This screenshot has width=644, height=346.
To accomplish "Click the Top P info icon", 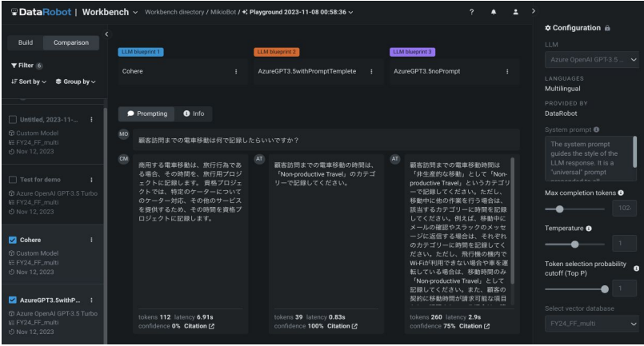I will 636,268.
